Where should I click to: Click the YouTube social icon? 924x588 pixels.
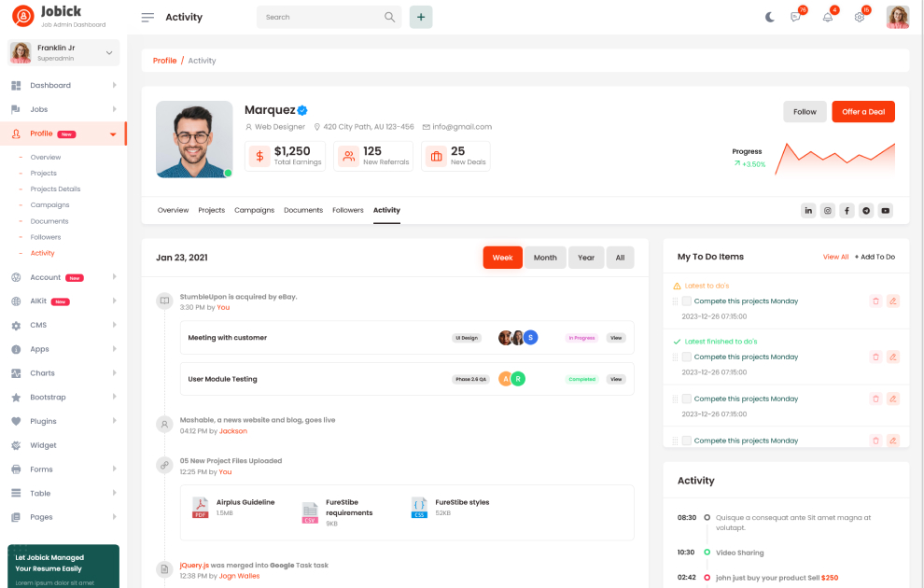tap(886, 211)
